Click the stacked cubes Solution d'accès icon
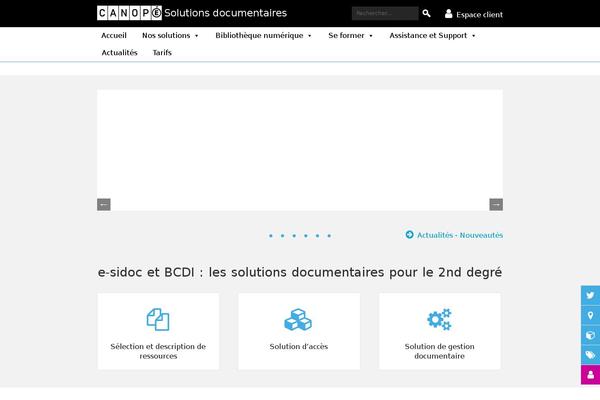Screen dimensions: 600x400 (298, 319)
